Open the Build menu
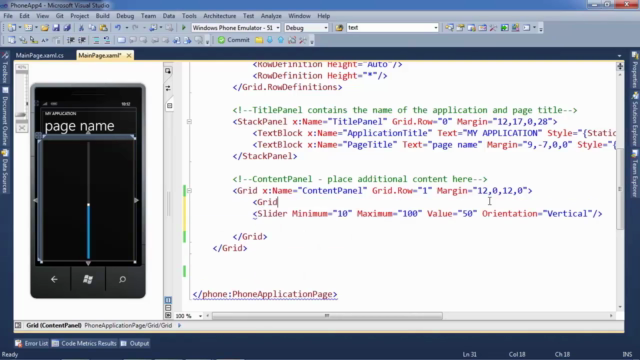 coord(102,16)
